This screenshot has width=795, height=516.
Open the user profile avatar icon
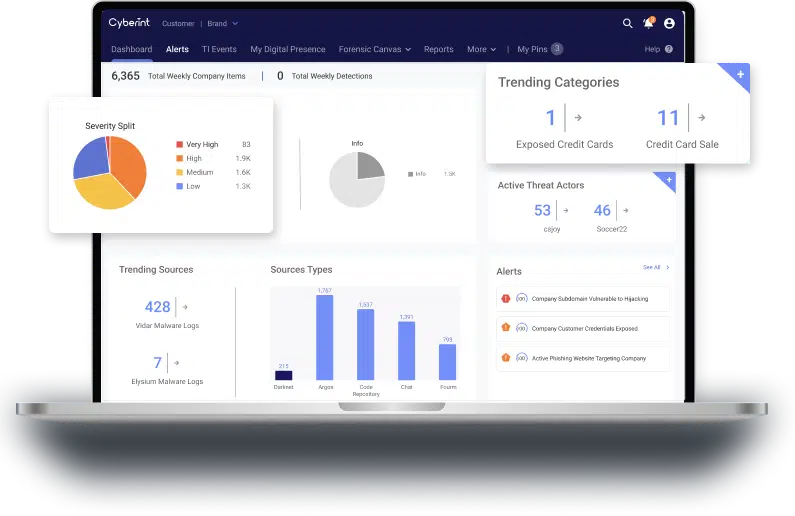point(669,23)
